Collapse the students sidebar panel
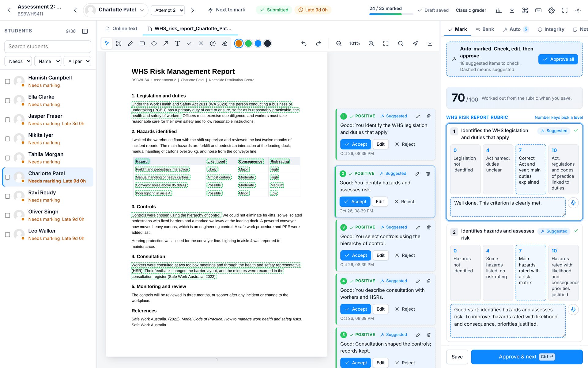Screen dimensions: 588x368 click(x=85, y=31)
